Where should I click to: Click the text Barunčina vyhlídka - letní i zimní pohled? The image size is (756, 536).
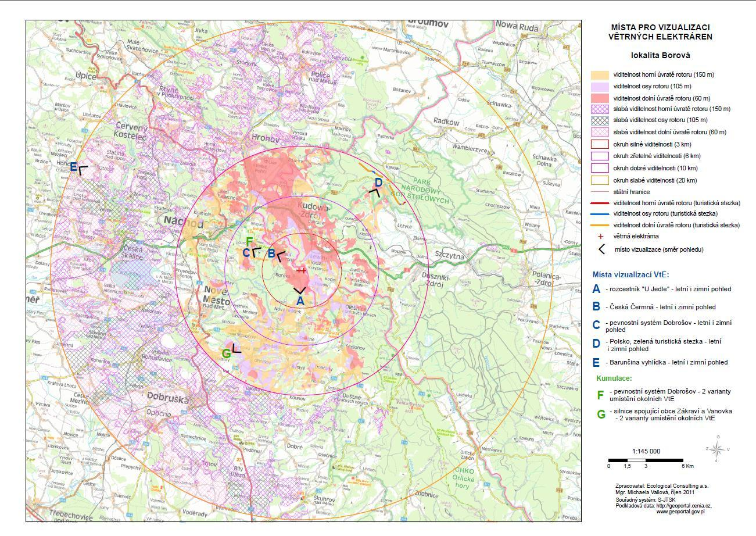pyautogui.click(x=666, y=362)
